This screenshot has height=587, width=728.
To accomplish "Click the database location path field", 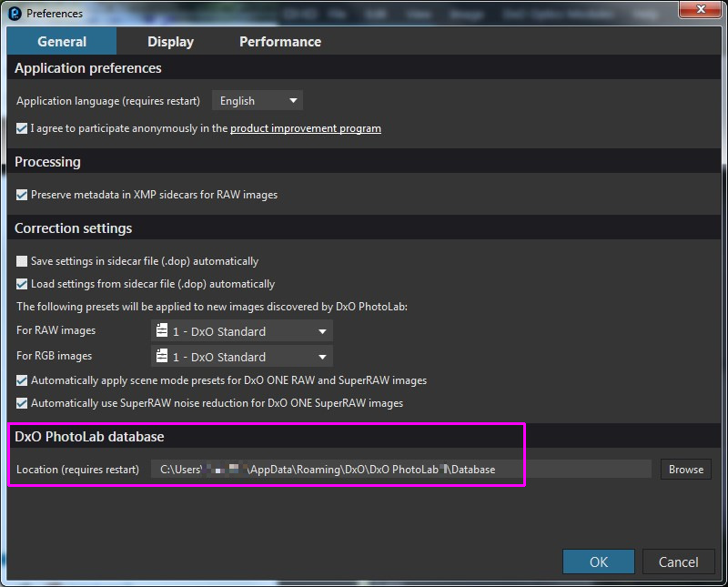I will tap(401, 469).
